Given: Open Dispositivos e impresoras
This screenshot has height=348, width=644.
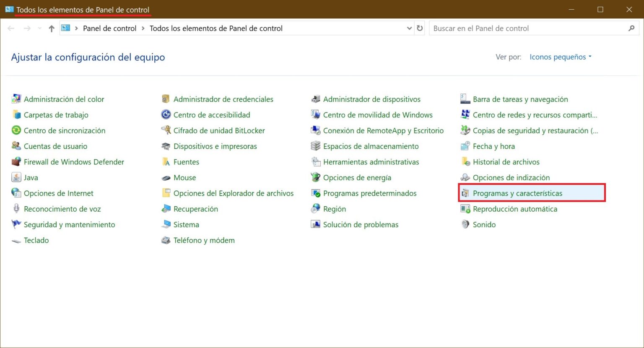Looking at the screenshot, I should [215, 146].
